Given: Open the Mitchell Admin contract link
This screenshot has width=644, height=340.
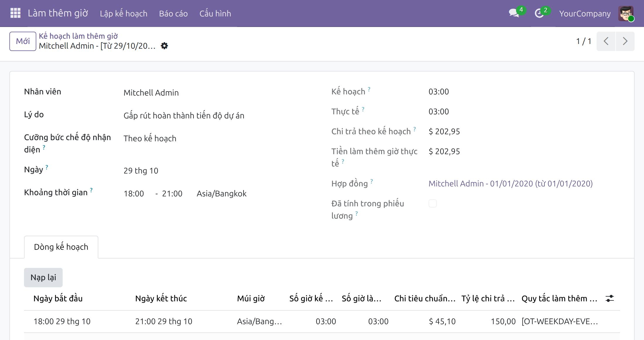Looking at the screenshot, I should (511, 183).
